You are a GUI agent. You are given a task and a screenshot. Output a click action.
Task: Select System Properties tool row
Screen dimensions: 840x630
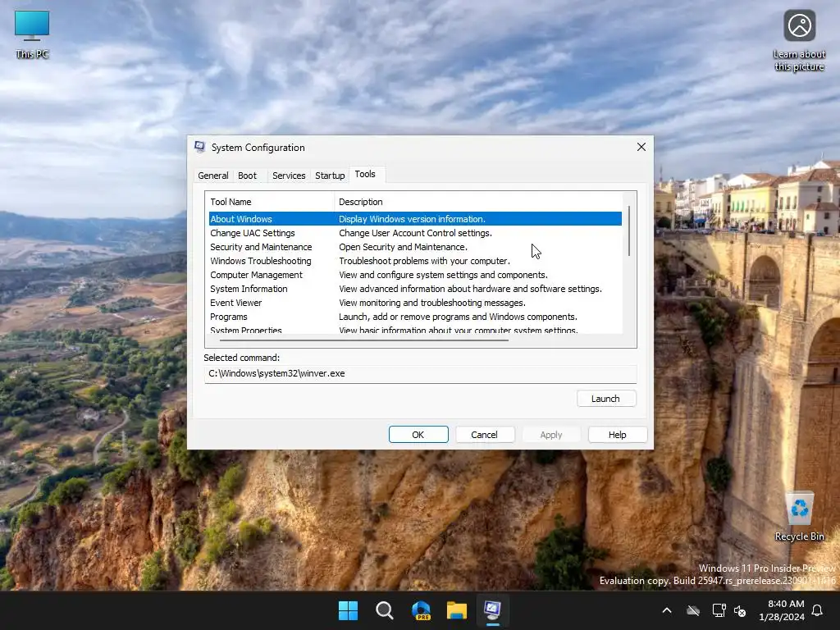[415, 330]
